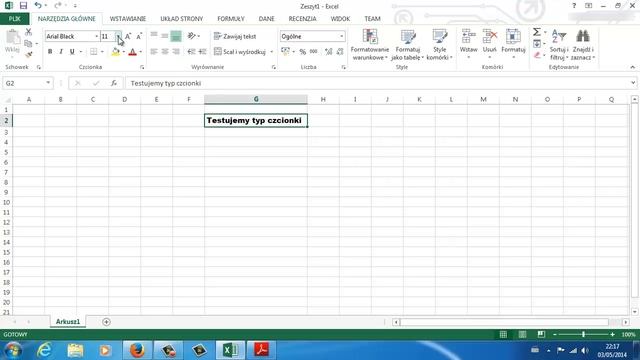
Task: Center text horizontally in cell
Action: click(x=165, y=51)
